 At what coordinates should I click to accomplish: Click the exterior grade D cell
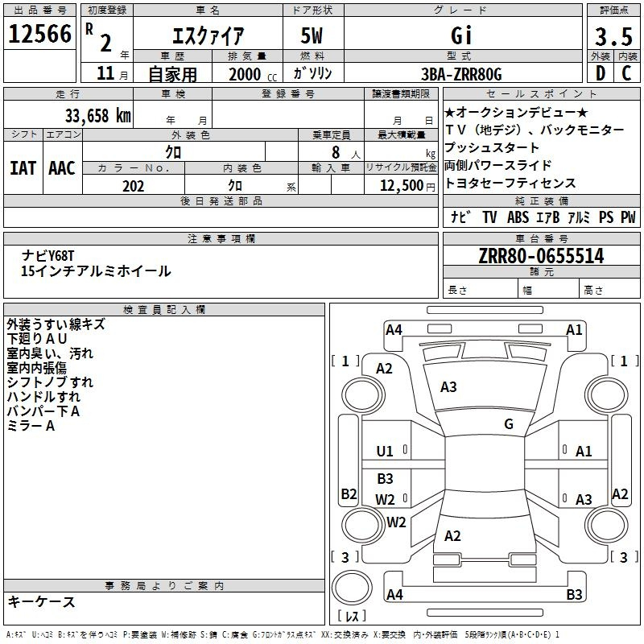[600, 74]
